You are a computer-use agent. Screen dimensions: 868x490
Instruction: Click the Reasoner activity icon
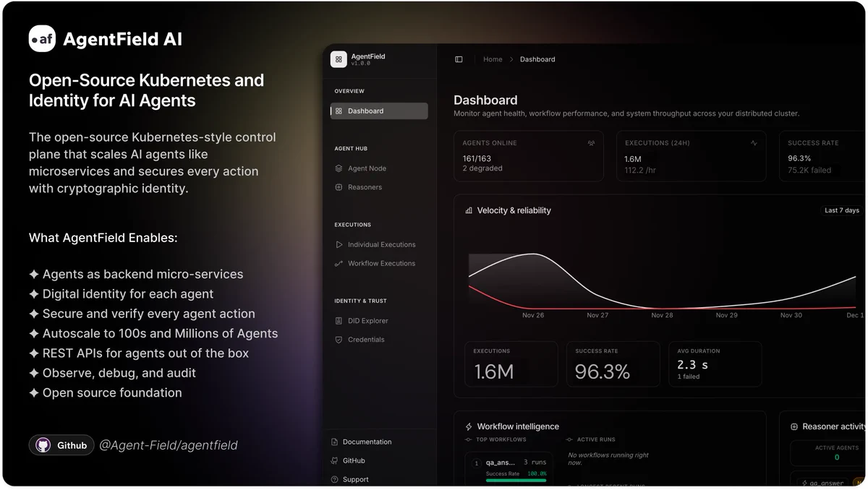(x=794, y=426)
